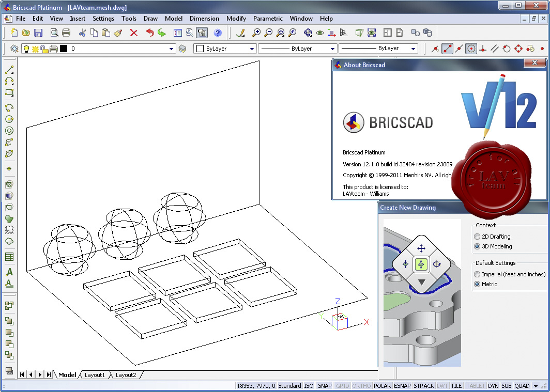Switch to the Model tab
This screenshot has height=392, width=550.
(x=67, y=375)
